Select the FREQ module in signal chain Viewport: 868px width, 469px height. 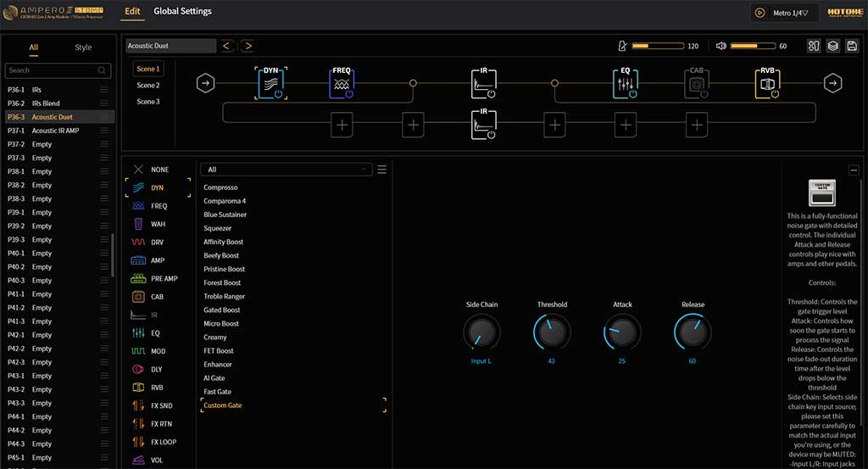point(342,84)
